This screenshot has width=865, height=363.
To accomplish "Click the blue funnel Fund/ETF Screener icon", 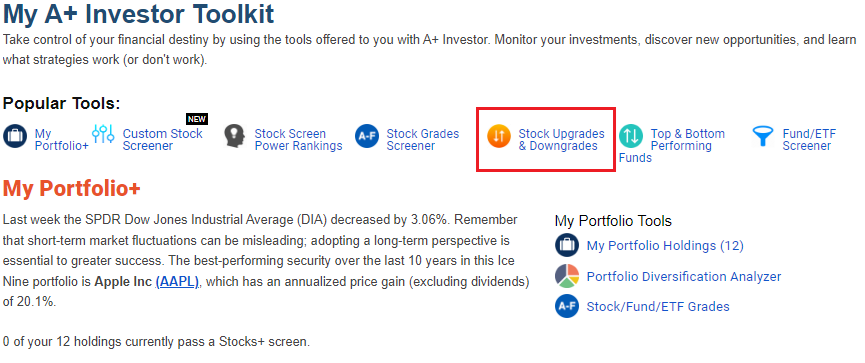I will tap(763, 136).
